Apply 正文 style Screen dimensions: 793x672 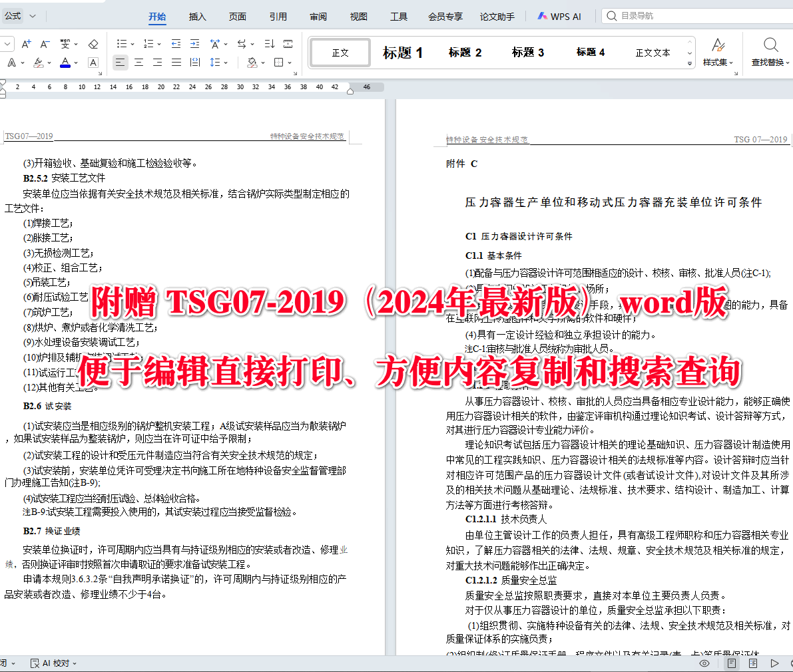pos(340,53)
